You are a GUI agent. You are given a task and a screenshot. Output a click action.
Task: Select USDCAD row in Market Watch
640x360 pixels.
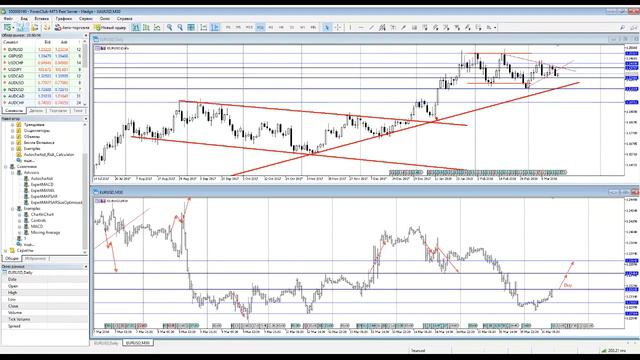(42, 76)
